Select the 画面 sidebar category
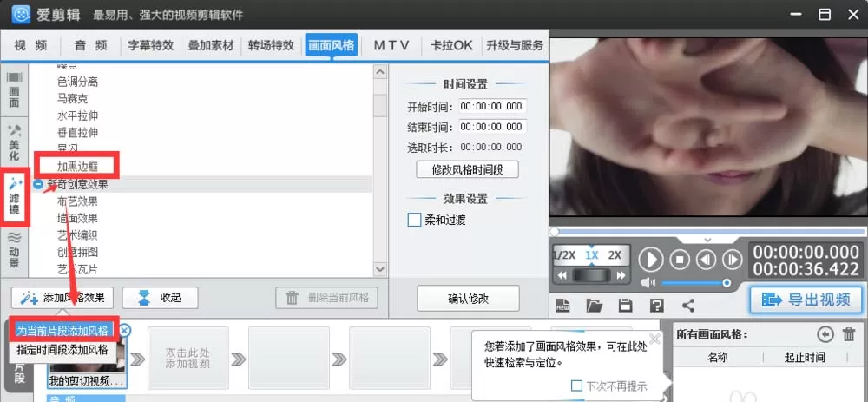 coord(14,90)
